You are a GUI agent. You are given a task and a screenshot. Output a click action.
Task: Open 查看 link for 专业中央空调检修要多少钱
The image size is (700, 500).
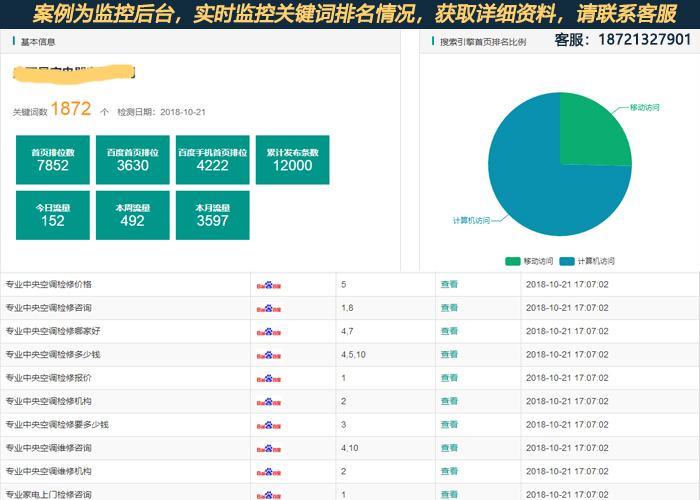click(x=449, y=424)
